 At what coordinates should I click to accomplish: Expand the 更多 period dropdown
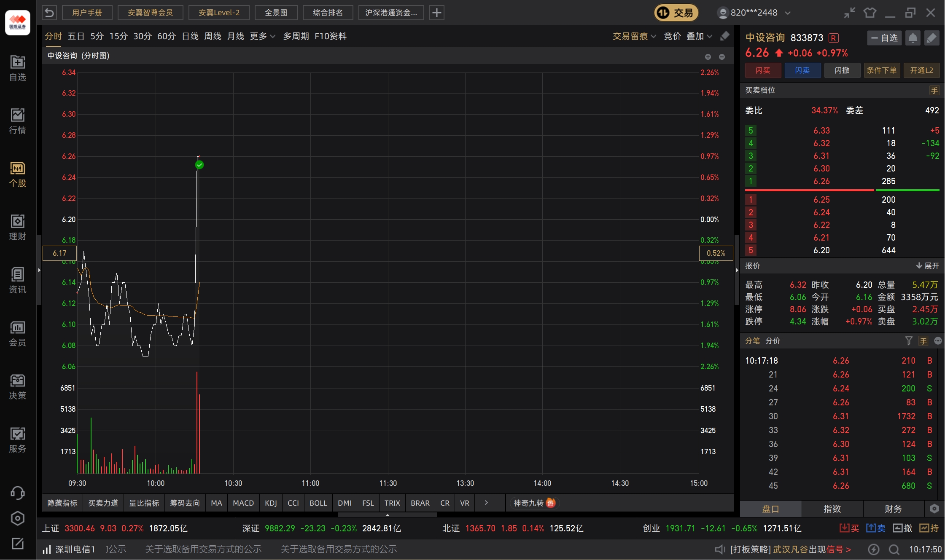262,36
